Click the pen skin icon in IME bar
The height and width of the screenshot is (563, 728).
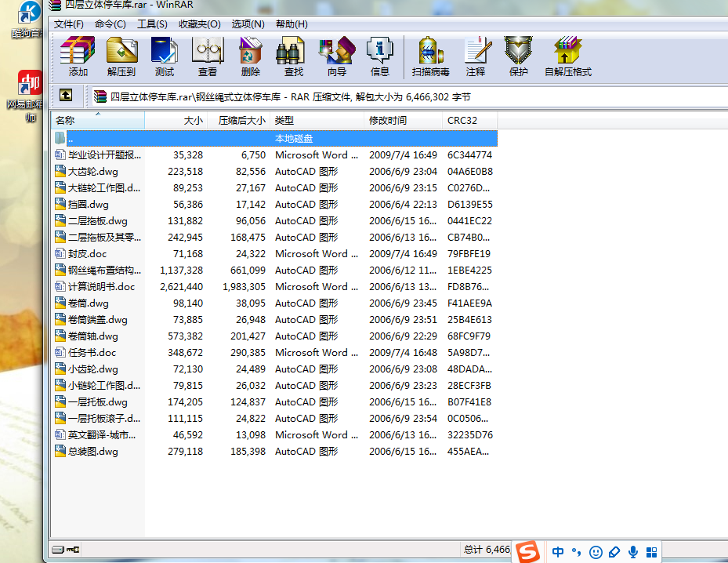(x=614, y=552)
